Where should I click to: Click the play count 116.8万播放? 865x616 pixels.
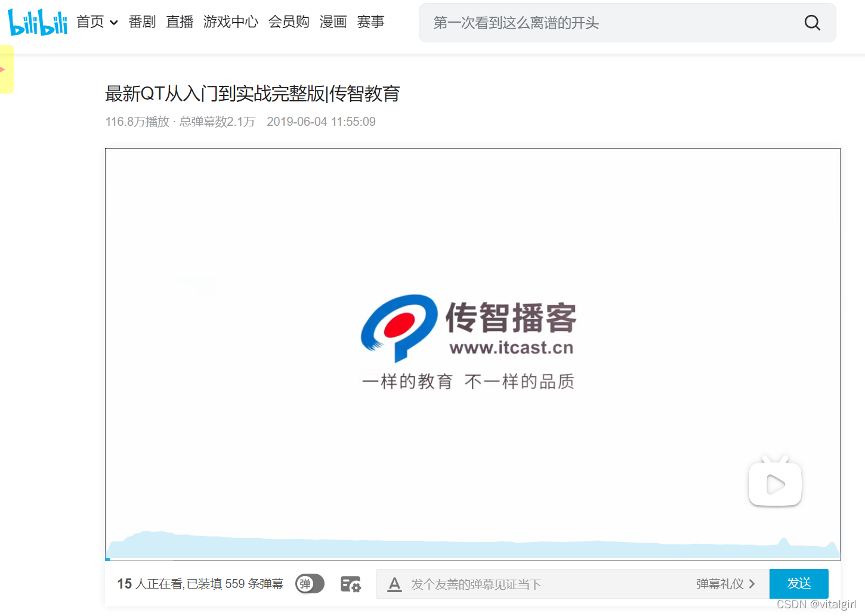137,122
